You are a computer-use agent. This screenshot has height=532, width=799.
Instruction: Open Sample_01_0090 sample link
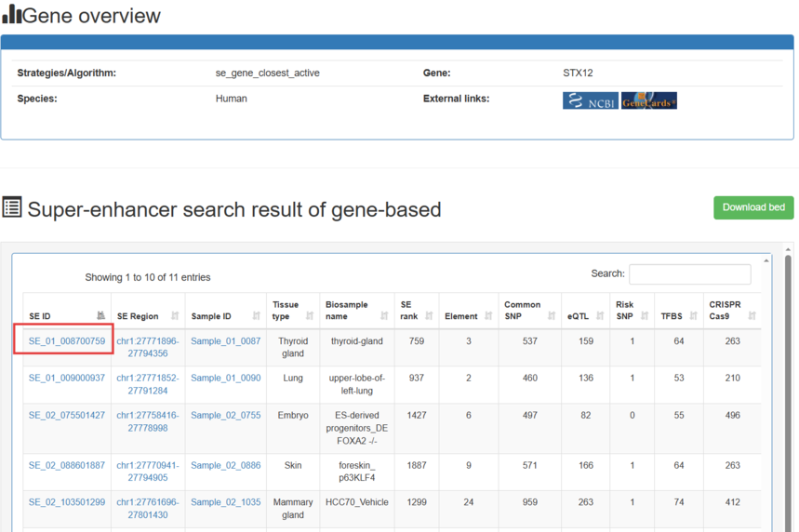[225, 379]
